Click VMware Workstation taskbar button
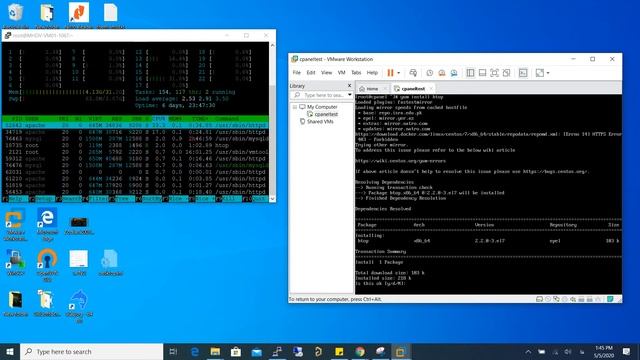This screenshot has height=360, width=640. click(400, 351)
